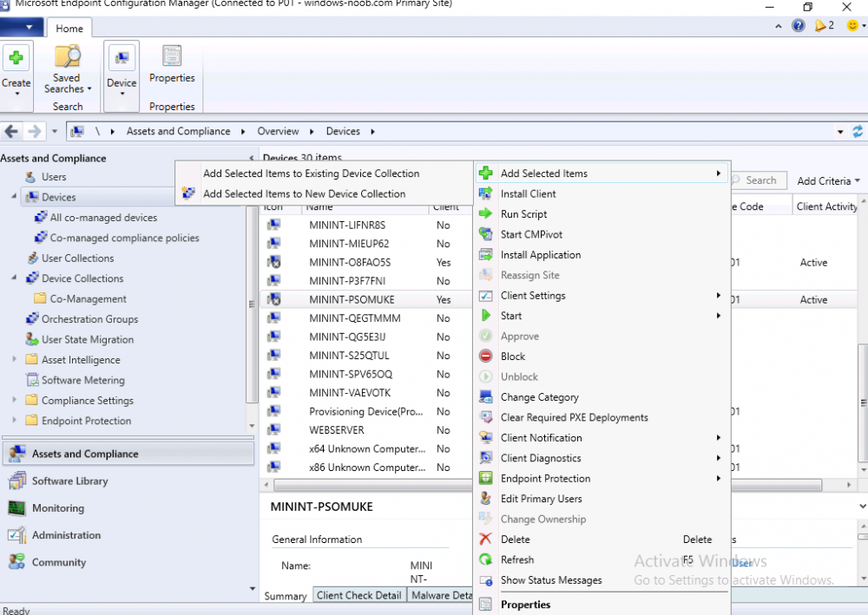This screenshot has height=615, width=868.
Task: Go back with the navigation arrow
Action: click(x=11, y=132)
